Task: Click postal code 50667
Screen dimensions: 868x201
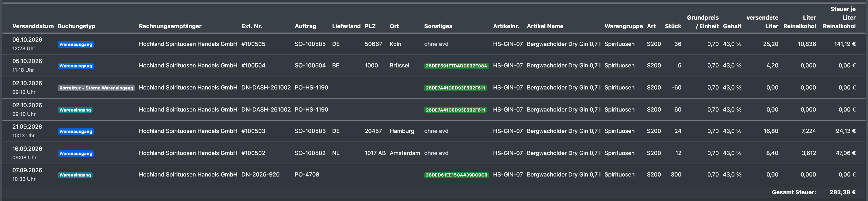Action: click(x=373, y=44)
